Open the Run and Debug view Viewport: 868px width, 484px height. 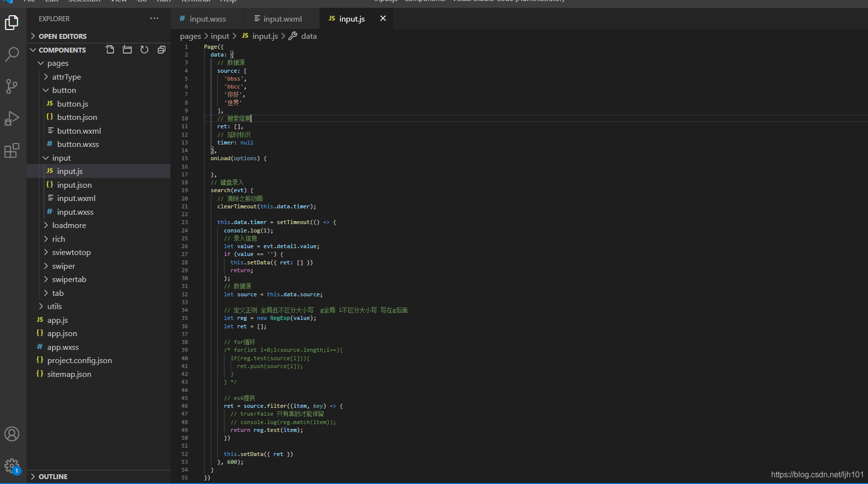[12, 118]
